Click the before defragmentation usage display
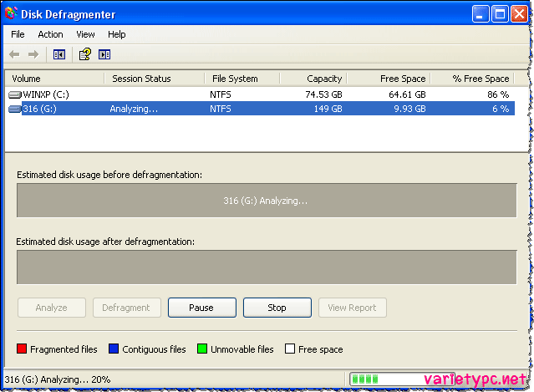534x392 pixels. pos(267,201)
